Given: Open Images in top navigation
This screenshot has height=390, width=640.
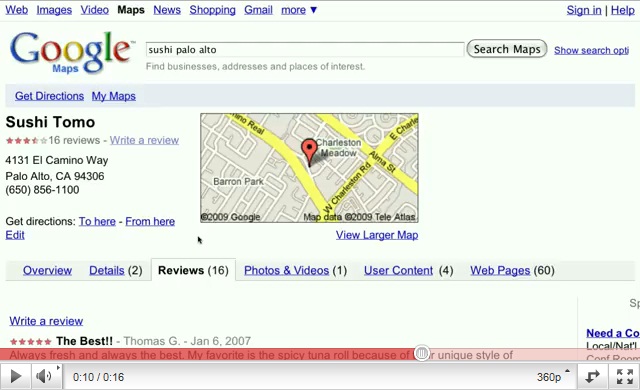Looking at the screenshot, I should [x=54, y=10].
